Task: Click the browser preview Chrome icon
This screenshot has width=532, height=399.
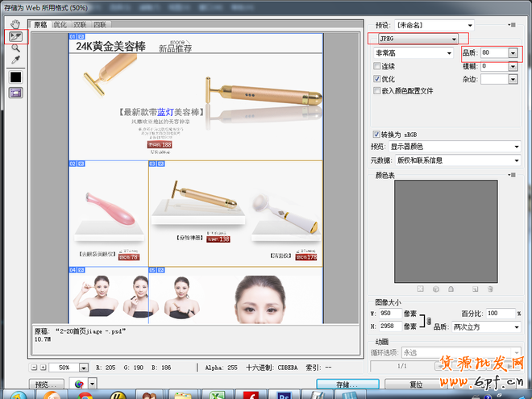Action: point(78,384)
